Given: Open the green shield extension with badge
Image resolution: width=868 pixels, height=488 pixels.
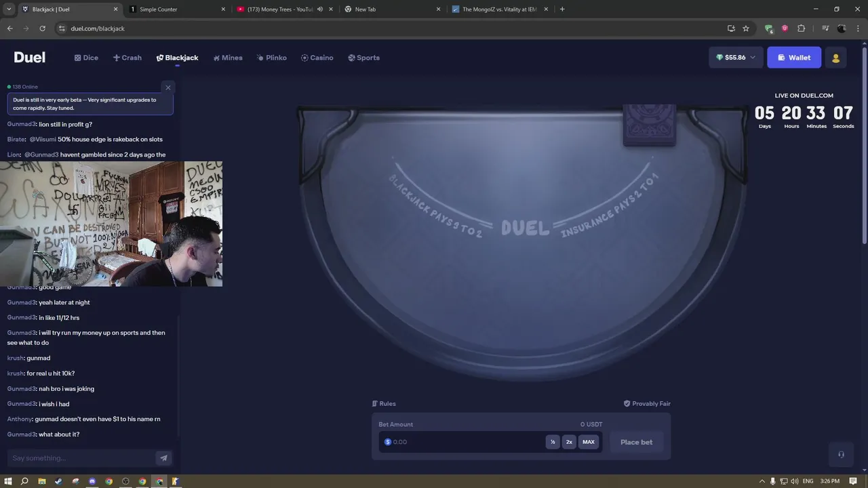Looking at the screenshot, I should (768, 28).
